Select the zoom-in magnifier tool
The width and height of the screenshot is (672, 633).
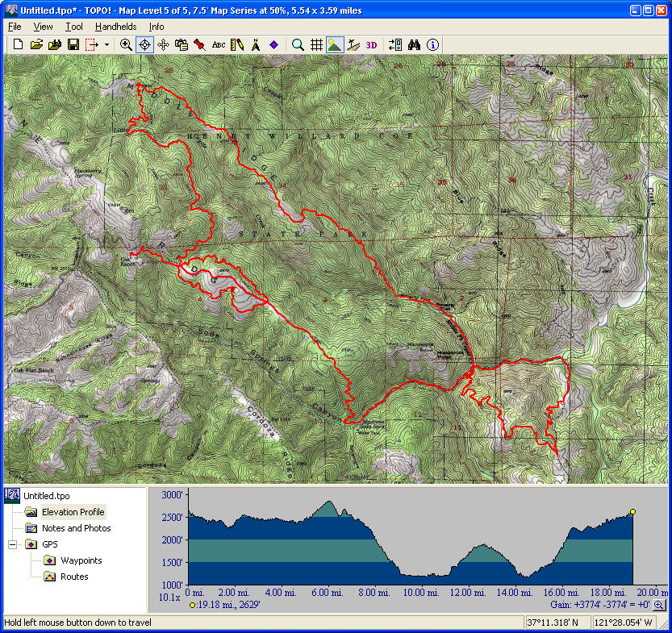pos(126,45)
